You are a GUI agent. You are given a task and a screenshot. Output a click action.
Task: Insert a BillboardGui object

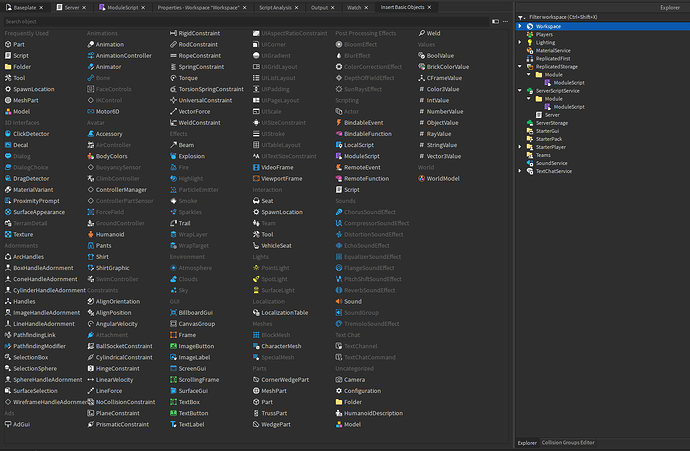coord(191,312)
